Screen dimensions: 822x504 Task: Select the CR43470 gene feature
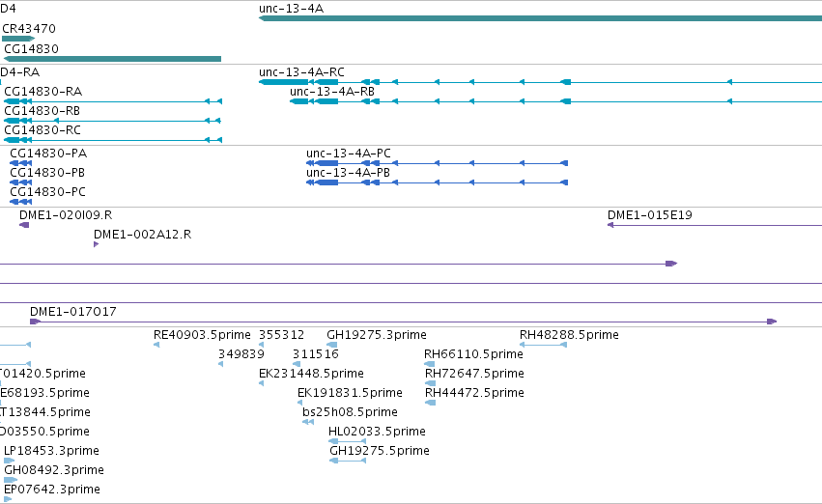(18, 39)
